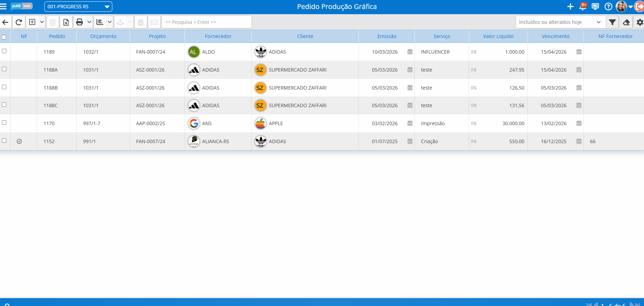This screenshot has width=644, height=306.
Task: Open the bar chart report icon
Action: [x=100, y=22]
